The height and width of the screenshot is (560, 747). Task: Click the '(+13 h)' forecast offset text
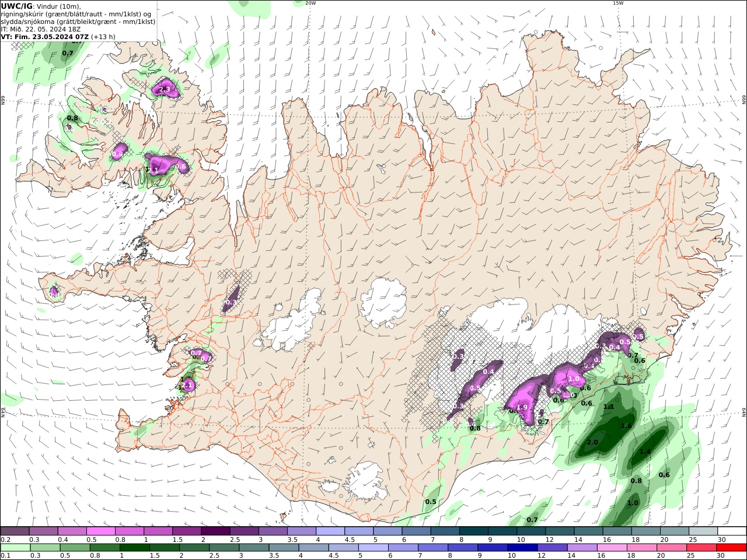[103, 36]
